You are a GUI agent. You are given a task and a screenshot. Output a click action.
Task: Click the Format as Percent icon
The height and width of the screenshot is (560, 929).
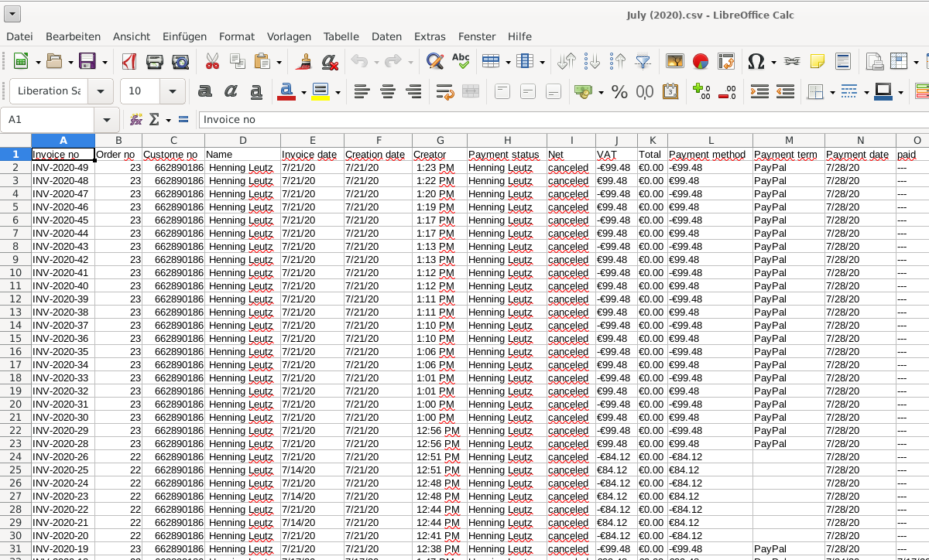tap(619, 92)
